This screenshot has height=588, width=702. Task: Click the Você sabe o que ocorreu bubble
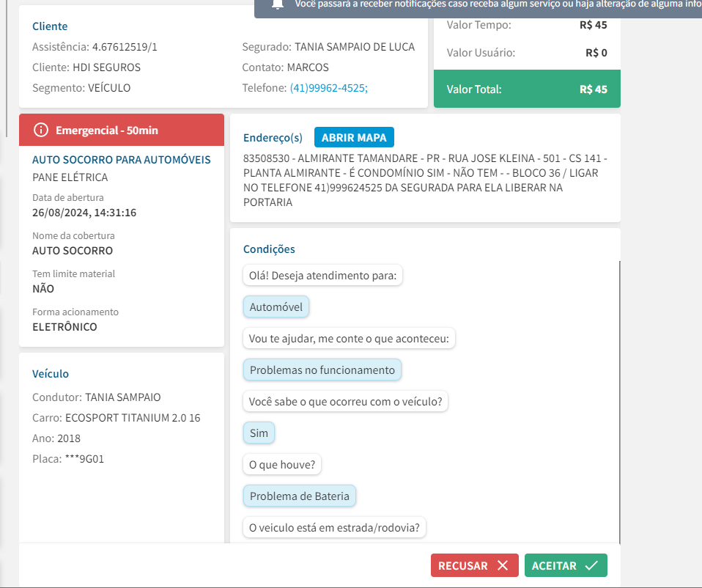pyautogui.click(x=345, y=402)
